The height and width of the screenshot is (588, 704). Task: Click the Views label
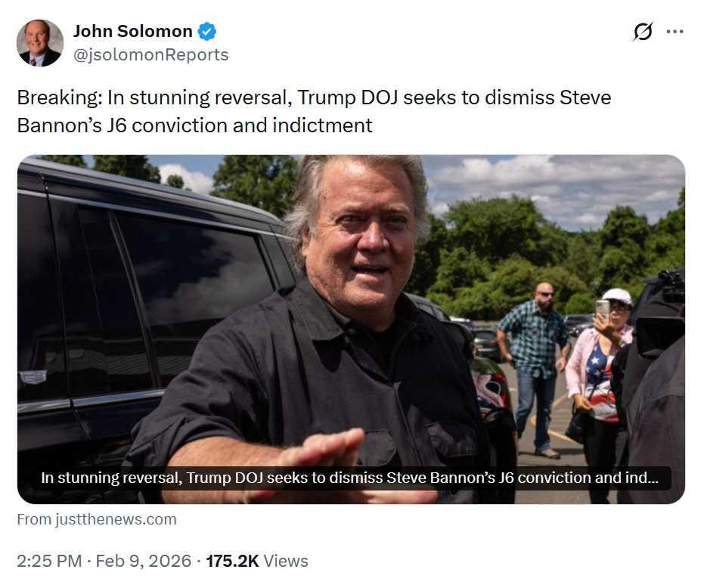287,561
